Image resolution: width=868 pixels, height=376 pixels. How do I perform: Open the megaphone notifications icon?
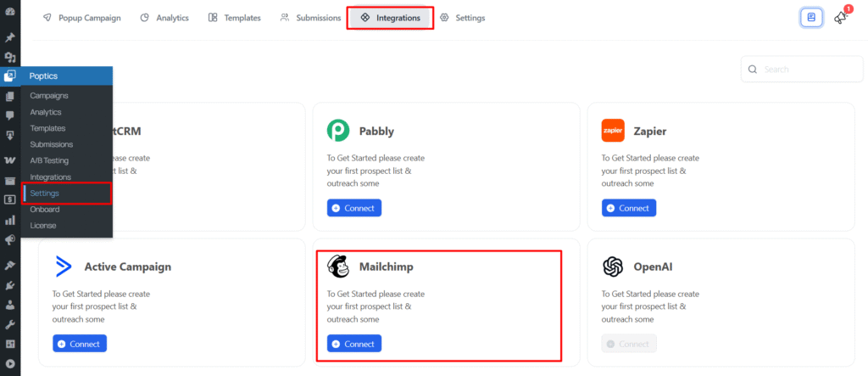point(840,17)
